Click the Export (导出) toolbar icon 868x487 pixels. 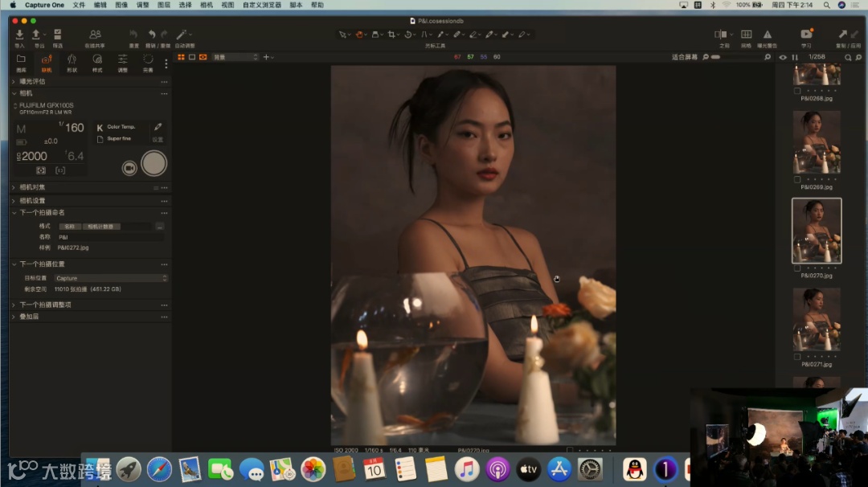36,35
